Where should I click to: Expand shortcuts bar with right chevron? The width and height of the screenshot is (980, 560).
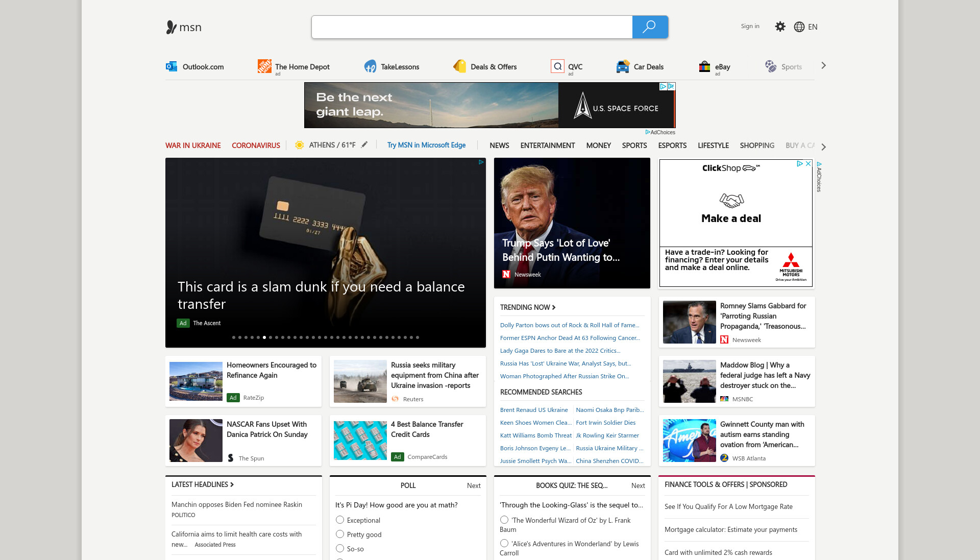pyautogui.click(x=823, y=65)
